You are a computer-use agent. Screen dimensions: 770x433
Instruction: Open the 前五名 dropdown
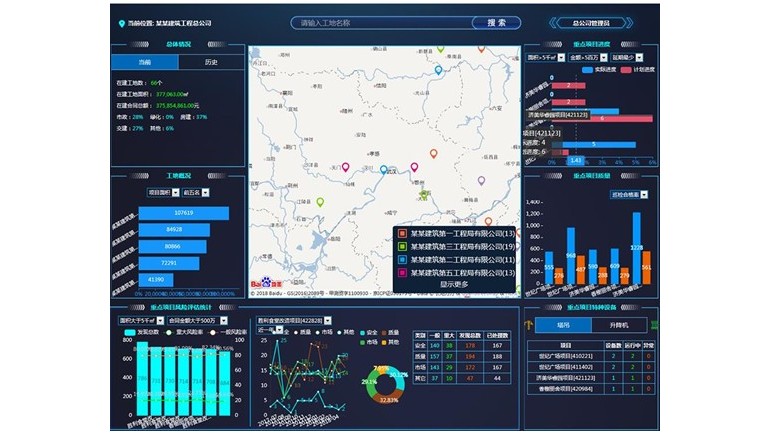196,192
